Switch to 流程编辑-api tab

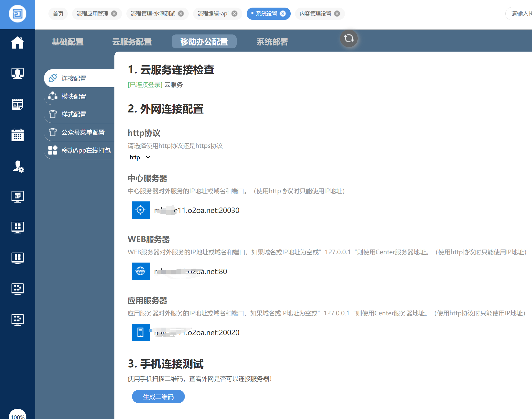[x=213, y=14]
